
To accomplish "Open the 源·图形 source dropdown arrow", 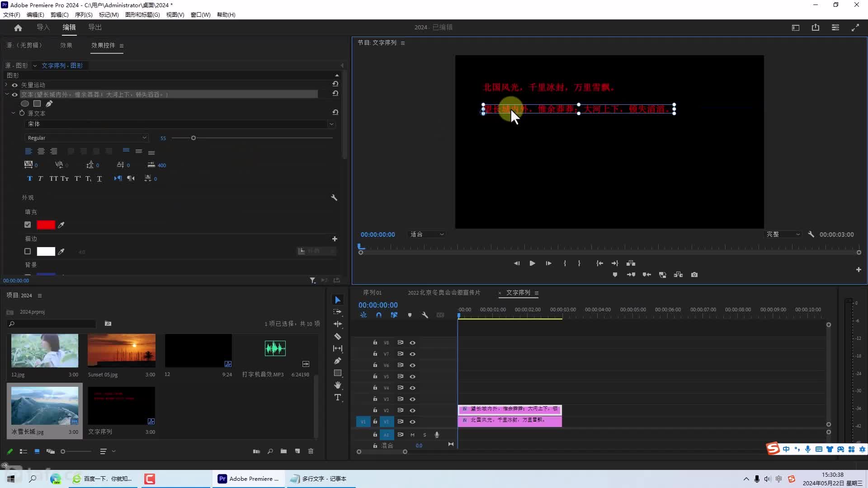I will 35,66.
